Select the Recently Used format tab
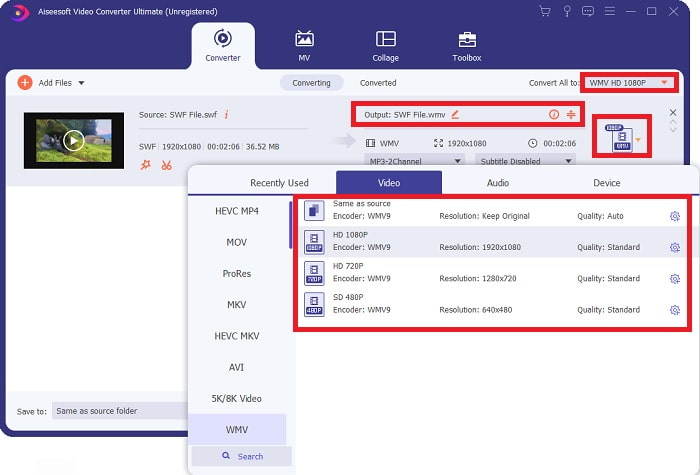This screenshot has height=475, width=700. pyautogui.click(x=279, y=183)
